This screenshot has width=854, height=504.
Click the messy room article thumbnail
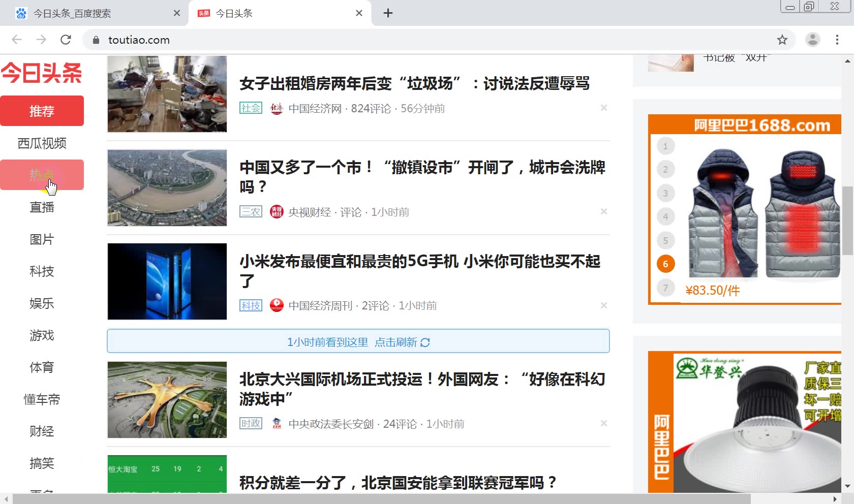[x=167, y=94]
